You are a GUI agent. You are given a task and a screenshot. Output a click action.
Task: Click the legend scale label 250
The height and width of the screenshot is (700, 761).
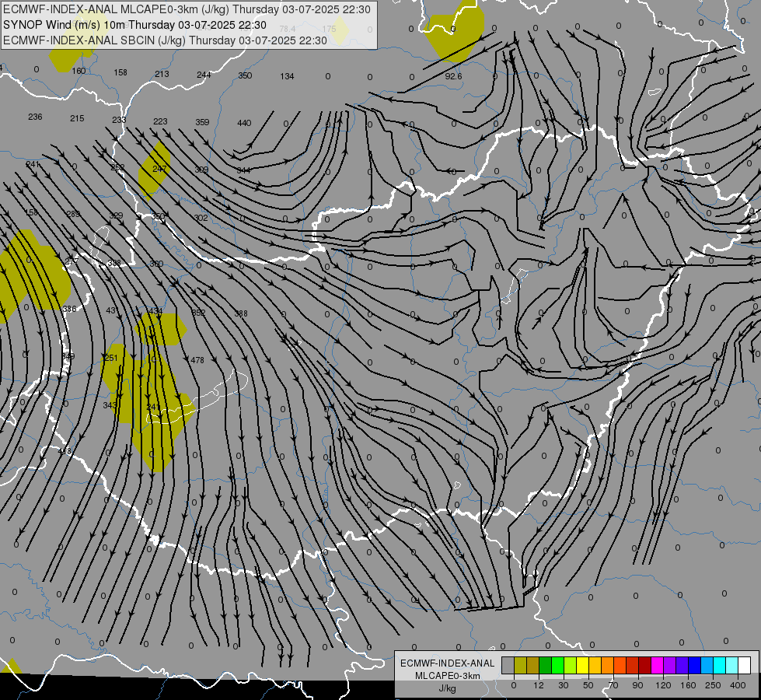click(x=713, y=685)
